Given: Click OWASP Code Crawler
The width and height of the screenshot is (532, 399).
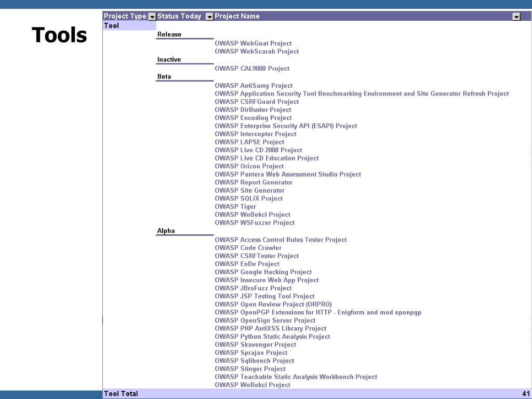Looking at the screenshot, I should pyautogui.click(x=248, y=248).
